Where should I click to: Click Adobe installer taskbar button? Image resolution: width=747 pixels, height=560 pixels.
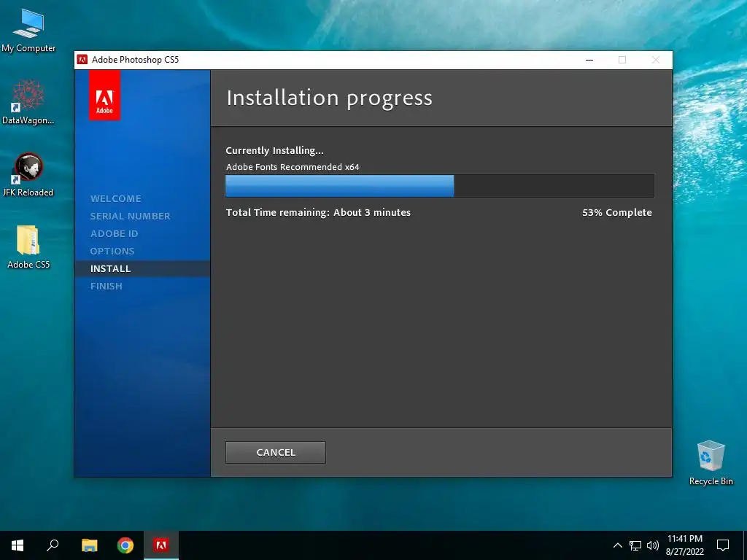[x=161, y=545]
